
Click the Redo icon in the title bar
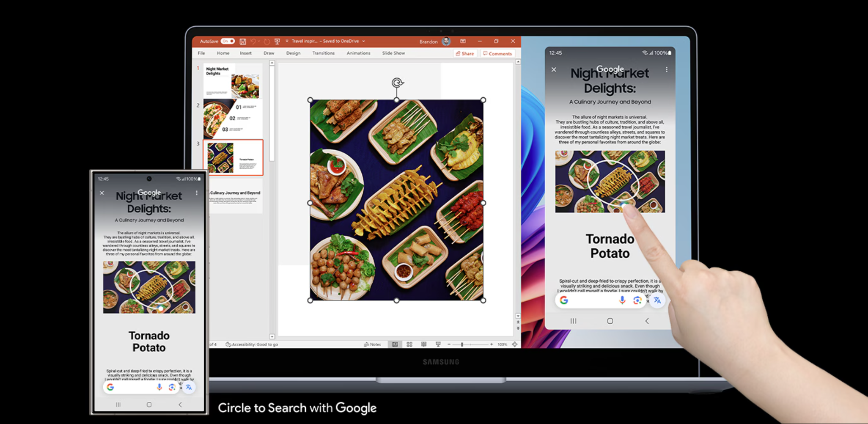tap(266, 41)
